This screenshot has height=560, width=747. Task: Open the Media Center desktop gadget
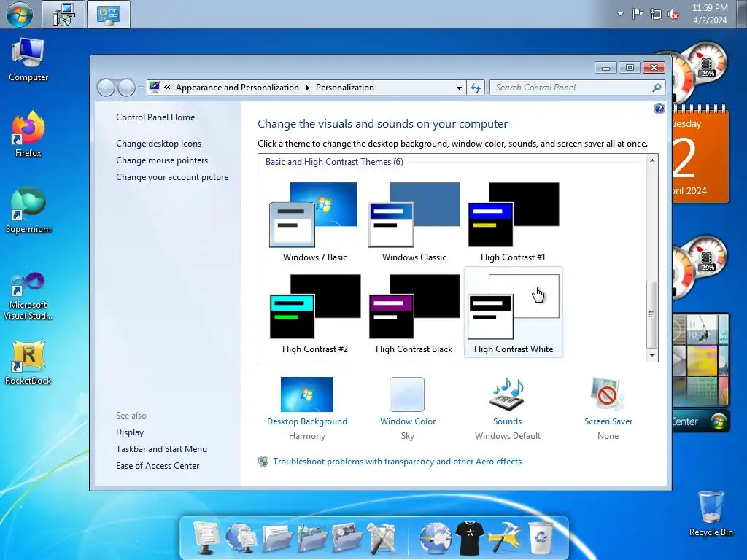pos(701,373)
